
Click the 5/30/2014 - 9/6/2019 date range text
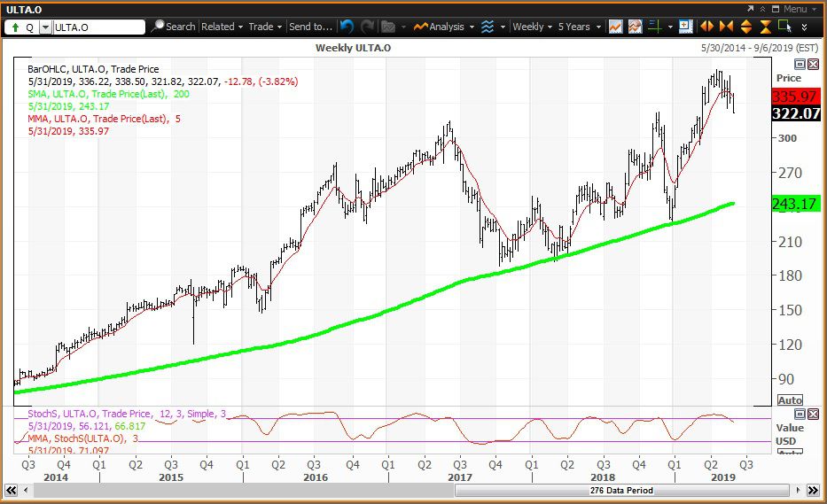760,48
